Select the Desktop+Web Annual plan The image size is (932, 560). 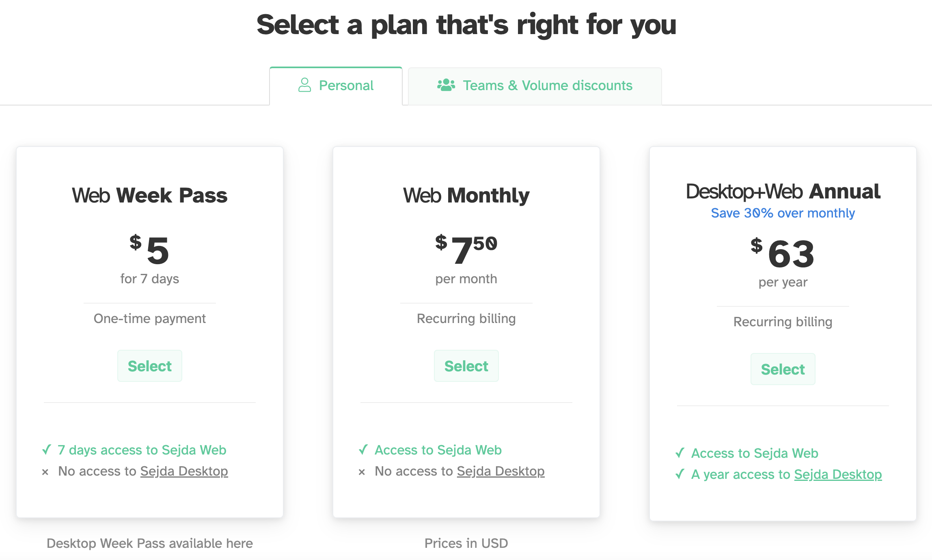coord(782,369)
